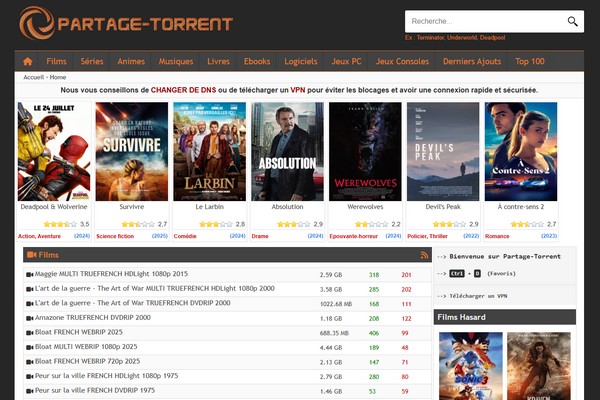This screenshot has height=400, width=600.
Task: Open the Le Larbin poster
Action: coord(210,152)
